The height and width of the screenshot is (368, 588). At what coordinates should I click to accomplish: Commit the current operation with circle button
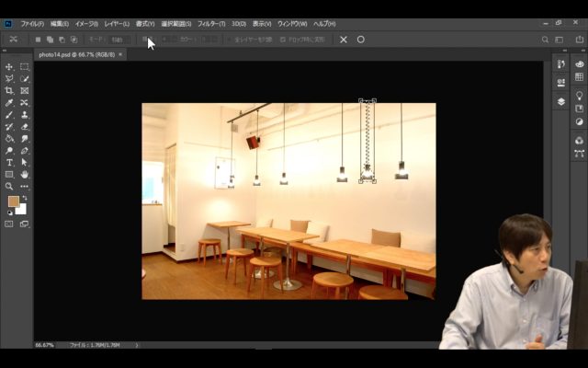pyautogui.click(x=360, y=40)
